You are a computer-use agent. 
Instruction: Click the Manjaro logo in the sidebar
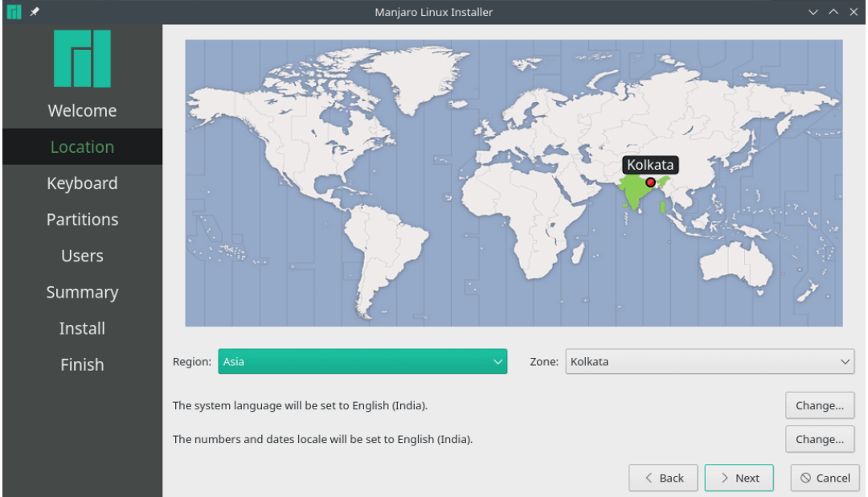82,59
